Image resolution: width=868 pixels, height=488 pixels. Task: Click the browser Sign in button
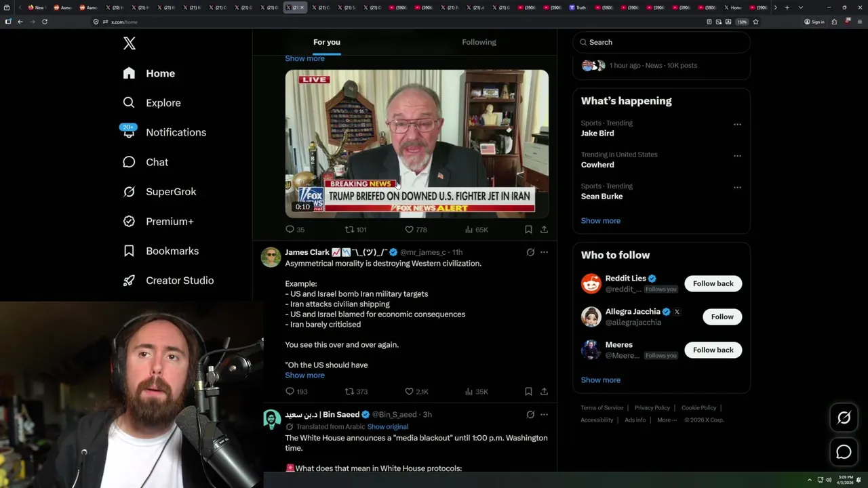click(x=814, y=22)
